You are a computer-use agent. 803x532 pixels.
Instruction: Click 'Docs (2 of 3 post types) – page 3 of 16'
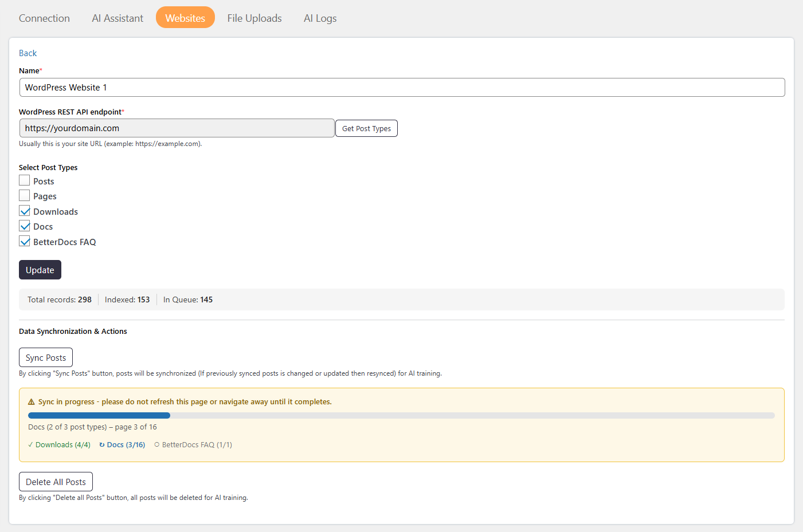(x=92, y=427)
